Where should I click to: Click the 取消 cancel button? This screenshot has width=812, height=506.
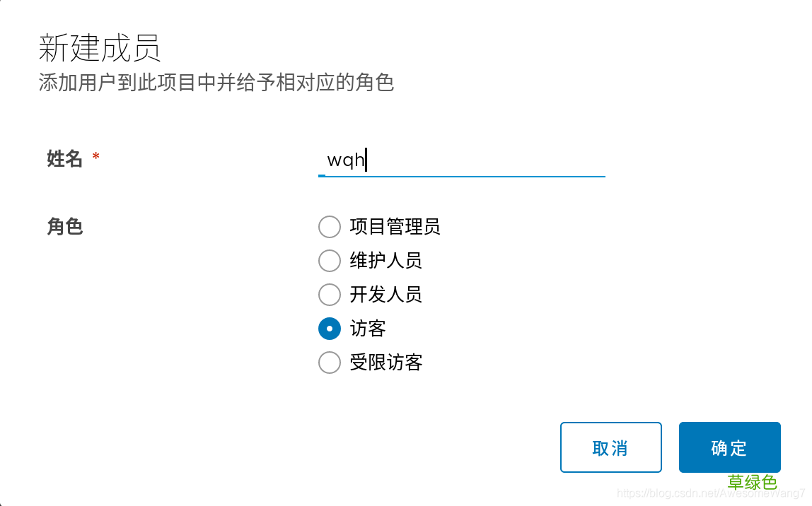click(x=610, y=447)
